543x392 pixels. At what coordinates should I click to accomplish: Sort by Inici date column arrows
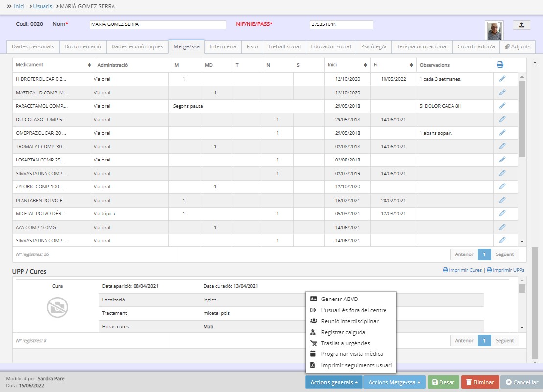(x=365, y=65)
